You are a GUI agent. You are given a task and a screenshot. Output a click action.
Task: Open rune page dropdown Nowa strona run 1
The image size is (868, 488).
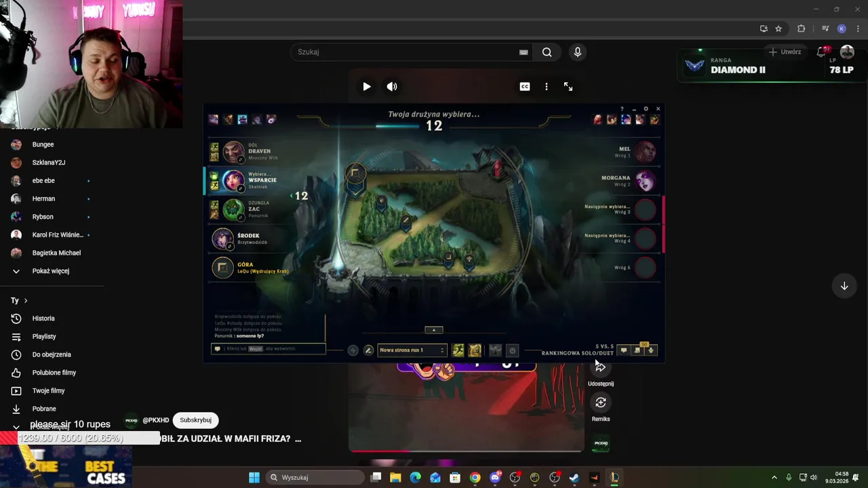(x=412, y=350)
